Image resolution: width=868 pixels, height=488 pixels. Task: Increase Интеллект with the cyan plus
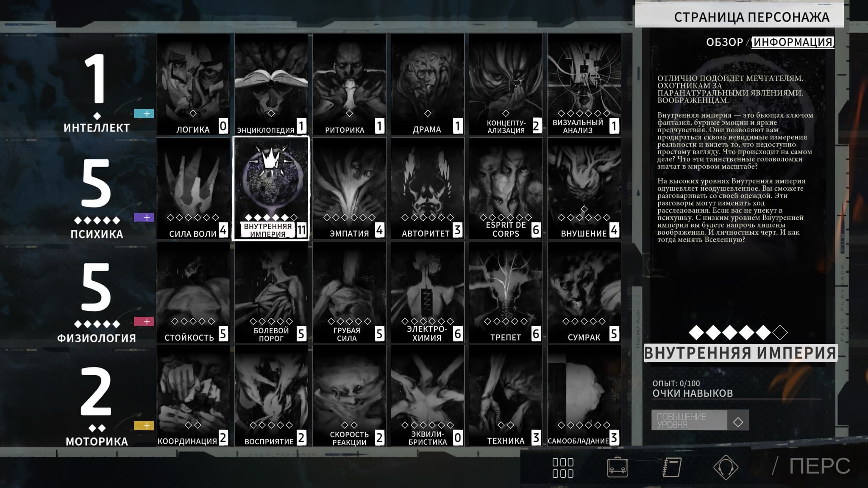(x=144, y=114)
